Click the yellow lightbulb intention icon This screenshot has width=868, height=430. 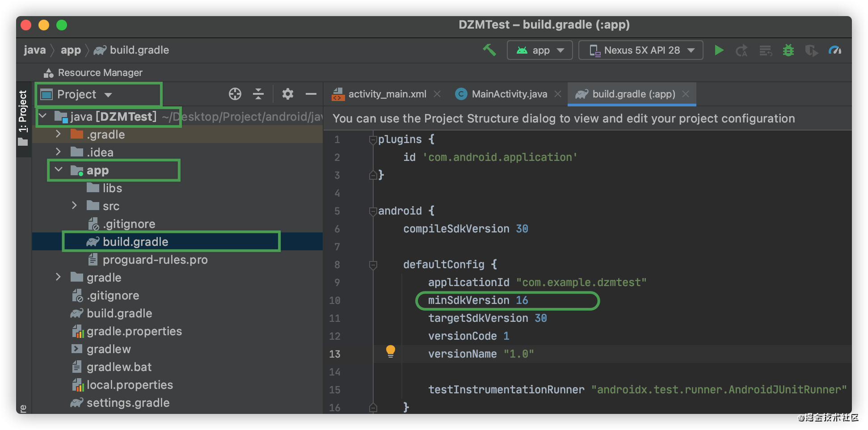[x=390, y=351]
